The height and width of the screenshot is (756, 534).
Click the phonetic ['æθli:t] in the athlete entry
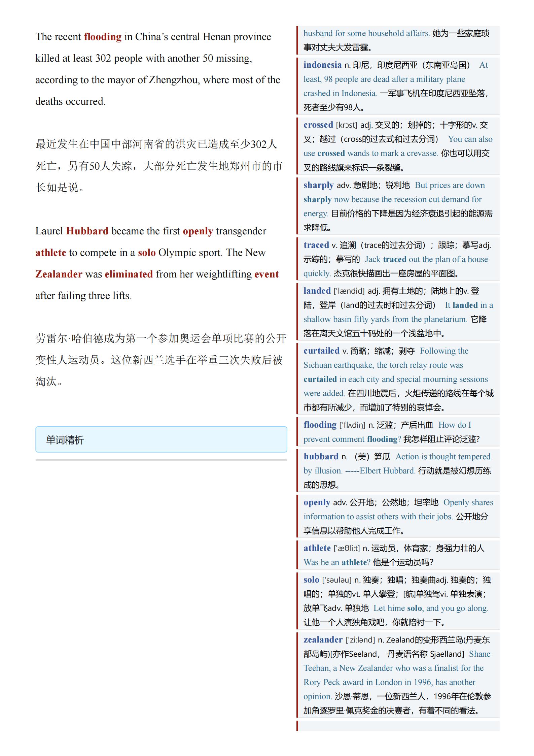pos(347,548)
